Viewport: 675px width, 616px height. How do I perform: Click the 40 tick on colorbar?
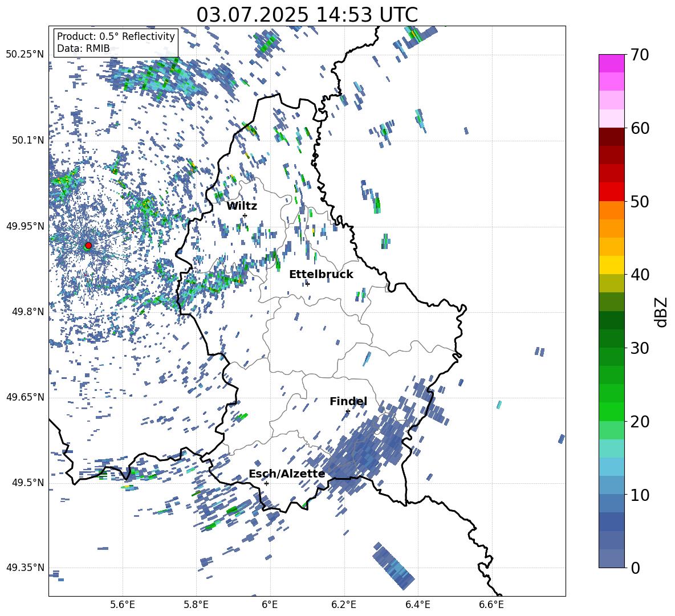coord(640,275)
